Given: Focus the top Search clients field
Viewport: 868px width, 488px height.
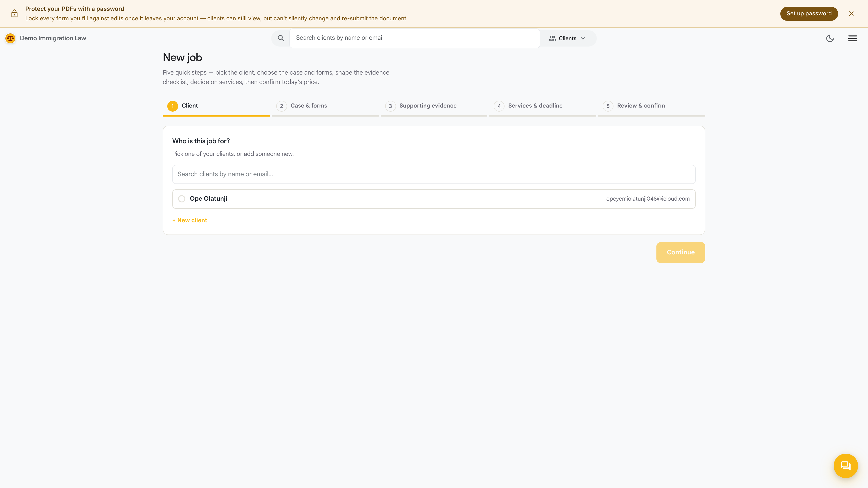Looking at the screenshot, I should (415, 38).
